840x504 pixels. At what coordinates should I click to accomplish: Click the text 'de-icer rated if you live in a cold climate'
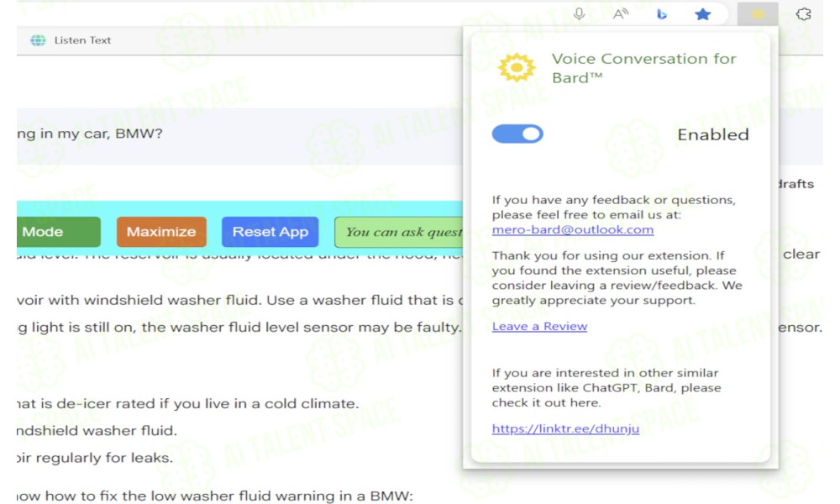(207, 403)
